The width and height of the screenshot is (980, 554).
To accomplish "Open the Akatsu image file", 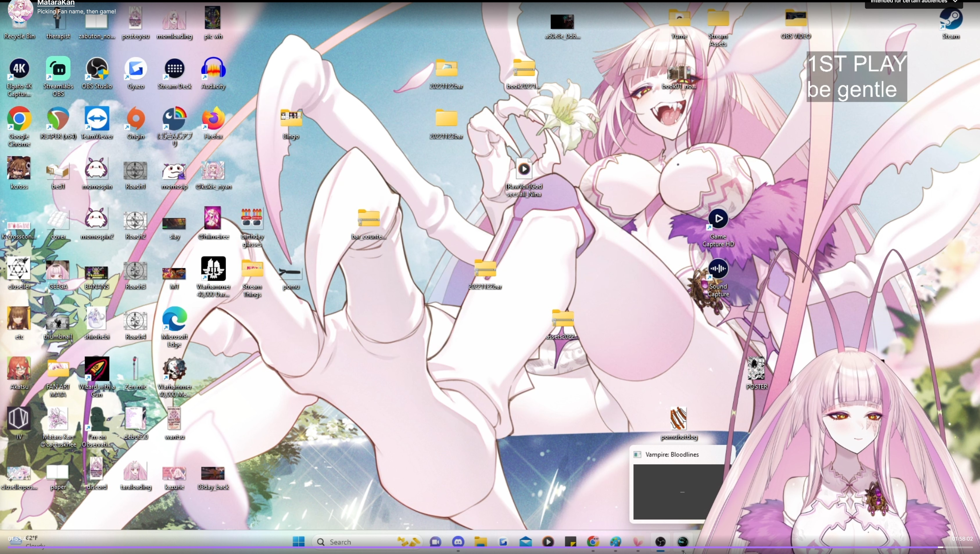I will click(x=19, y=373).
